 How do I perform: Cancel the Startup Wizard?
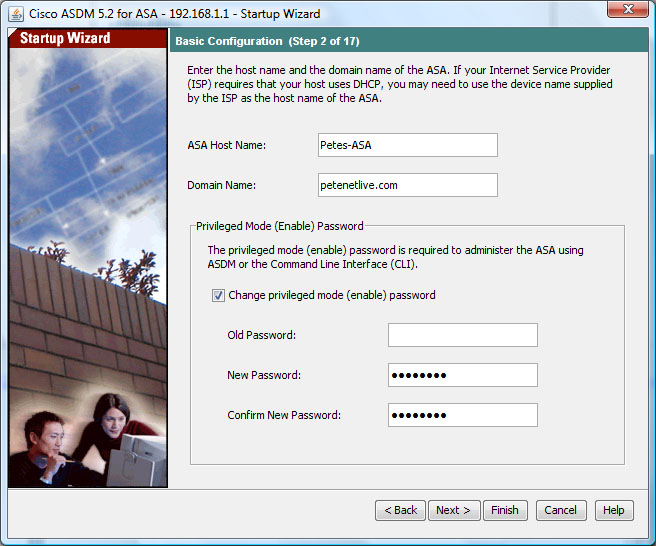[x=561, y=510]
